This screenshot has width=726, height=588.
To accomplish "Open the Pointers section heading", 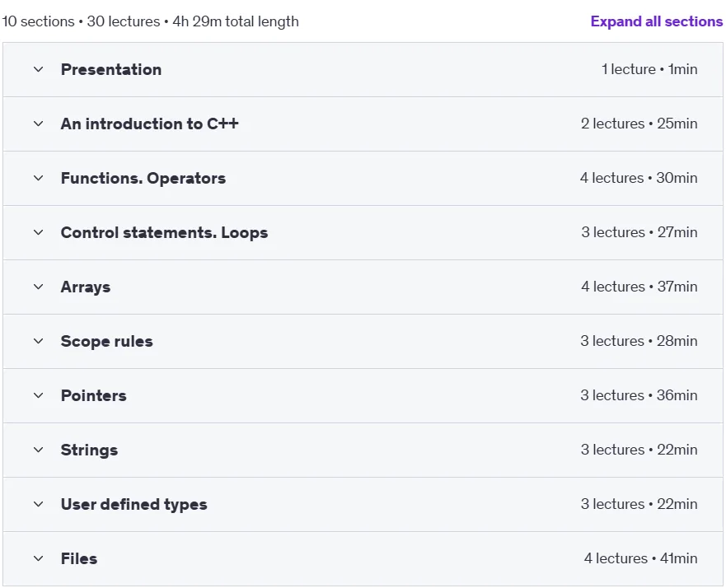I will pyautogui.click(x=93, y=395).
